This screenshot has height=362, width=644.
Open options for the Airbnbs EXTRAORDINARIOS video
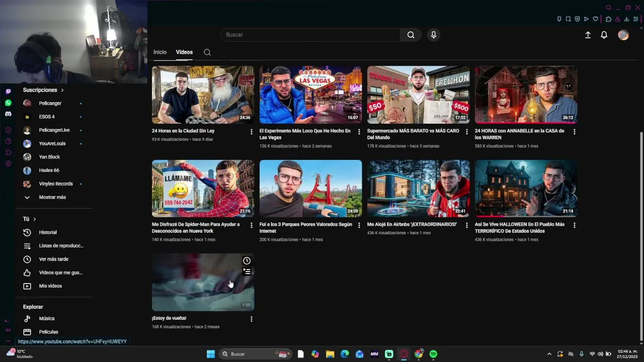coord(467,225)
